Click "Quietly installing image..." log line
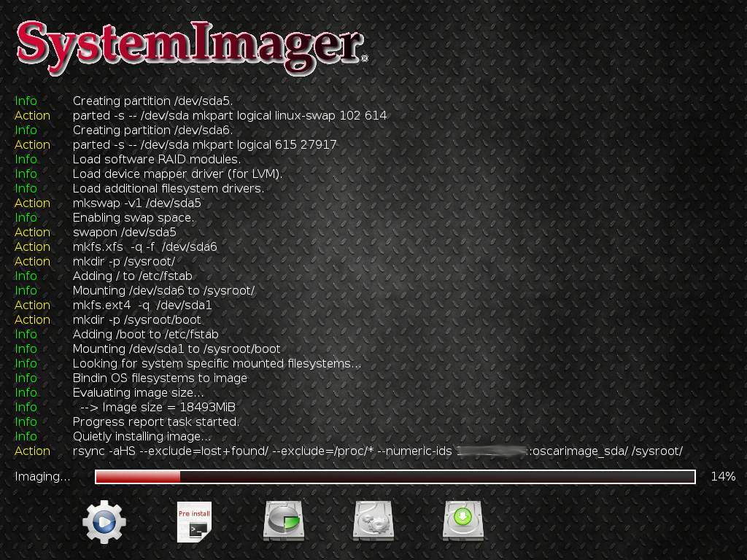This screenshot has width=747, height=560. [x=142, y=437]
